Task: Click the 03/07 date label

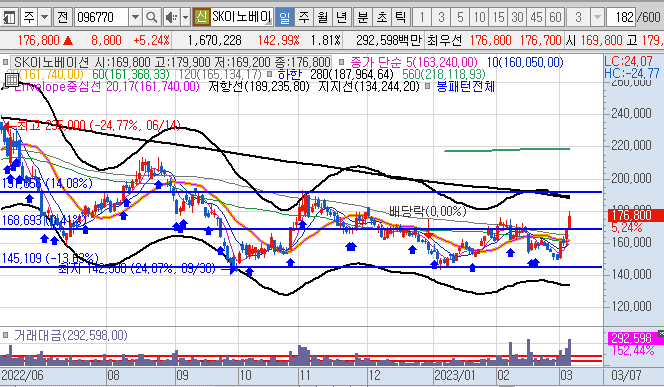Action: (625, 375)
